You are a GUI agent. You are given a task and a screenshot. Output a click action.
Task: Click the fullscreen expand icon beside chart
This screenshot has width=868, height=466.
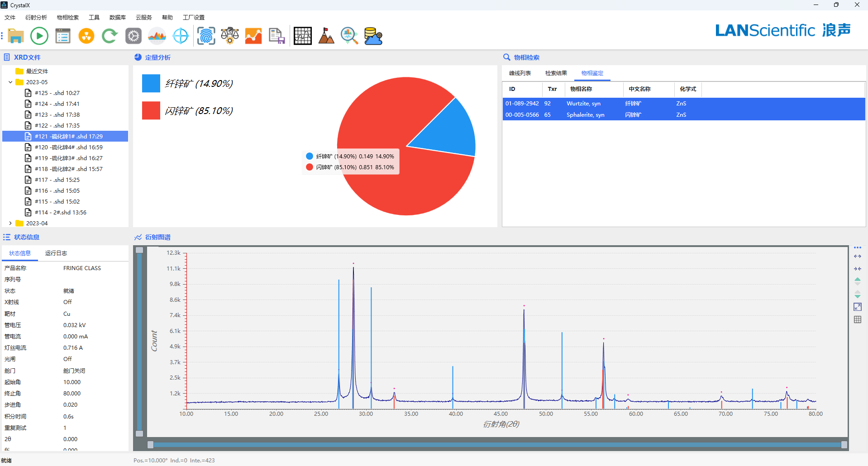pyautogui.click(x=857, y=307)
